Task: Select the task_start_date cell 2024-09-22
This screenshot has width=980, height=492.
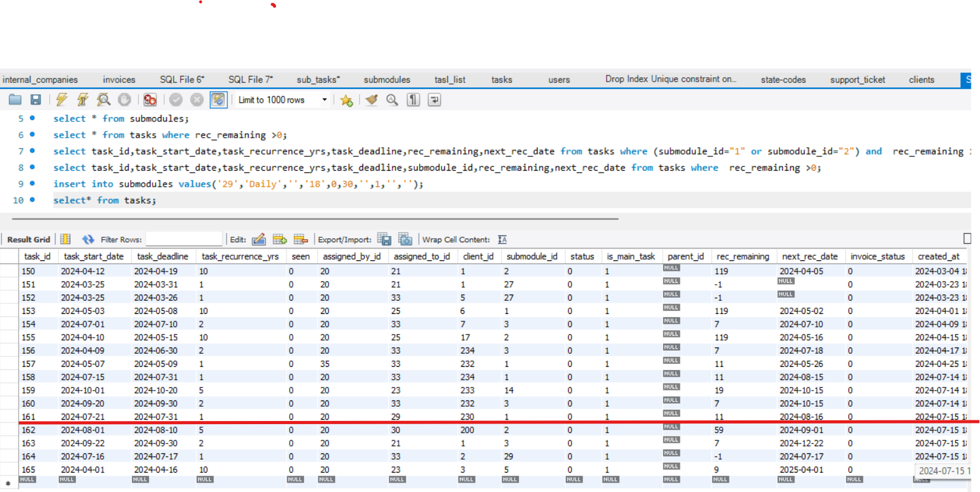Action: (93, 443)
